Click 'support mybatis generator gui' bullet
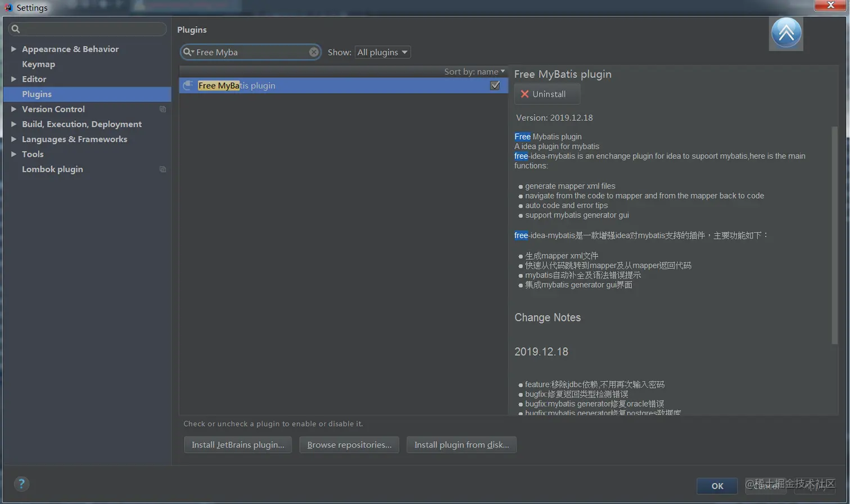Screen dimensions: 850x504 pos(577,215)
